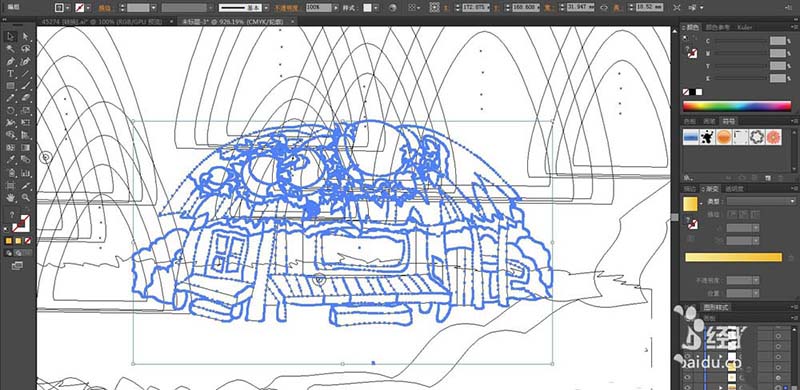Select the Eyedropper tool
Screen dimensions: 800x390
click(x=10, y=160)
